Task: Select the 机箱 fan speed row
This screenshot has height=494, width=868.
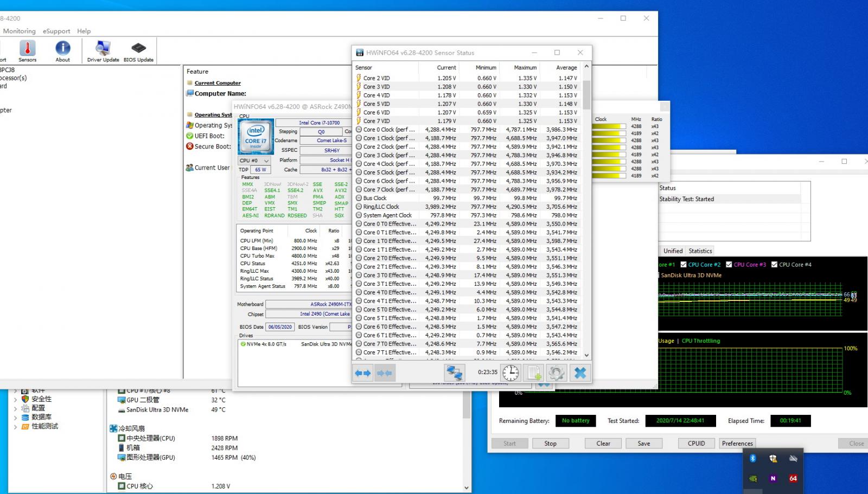Action: tap(178, 448)
